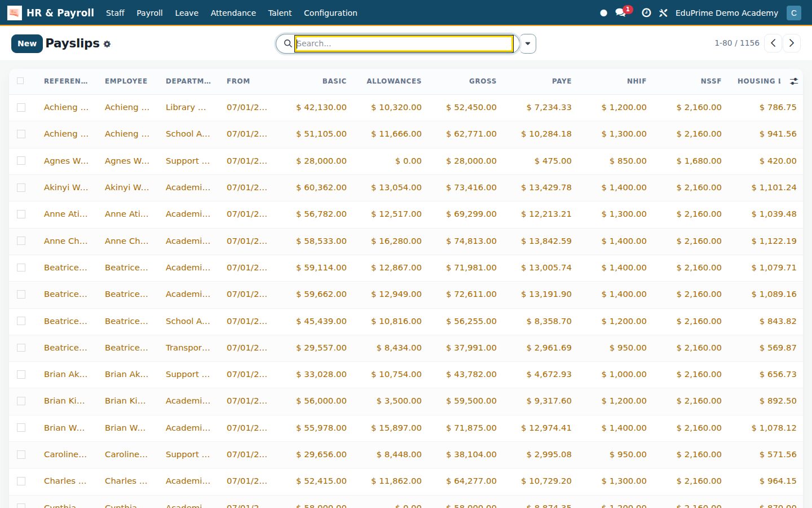
Task: Sort by the Allowances column header
Action: click(394, 81)
